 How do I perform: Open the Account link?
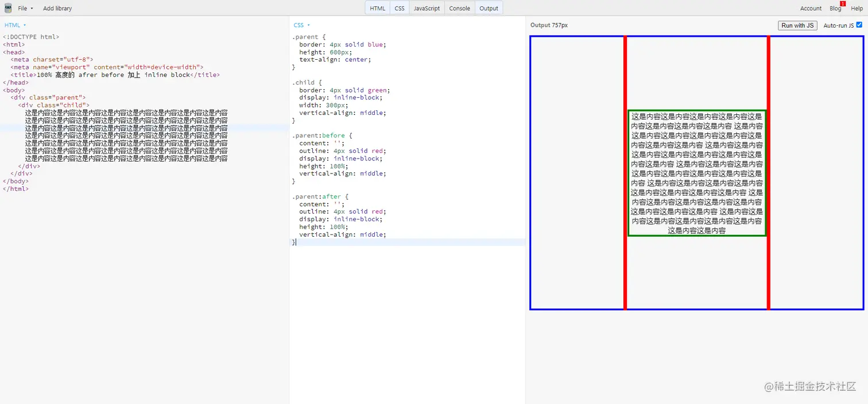[811, 9]
